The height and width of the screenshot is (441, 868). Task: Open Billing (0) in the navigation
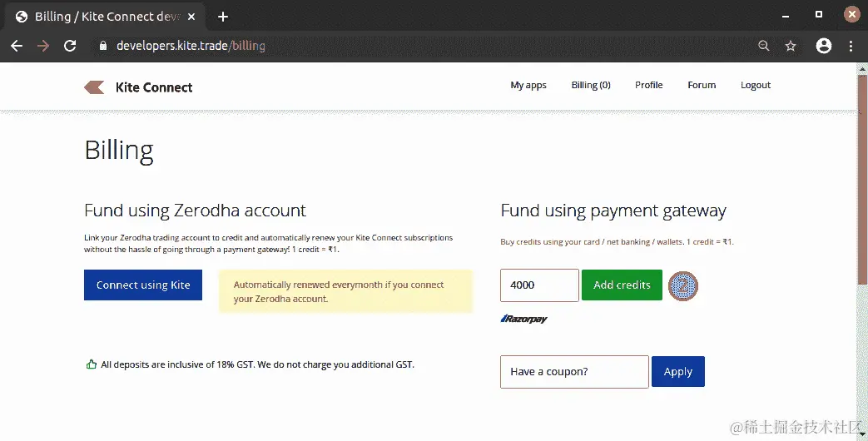click(591, 85)
